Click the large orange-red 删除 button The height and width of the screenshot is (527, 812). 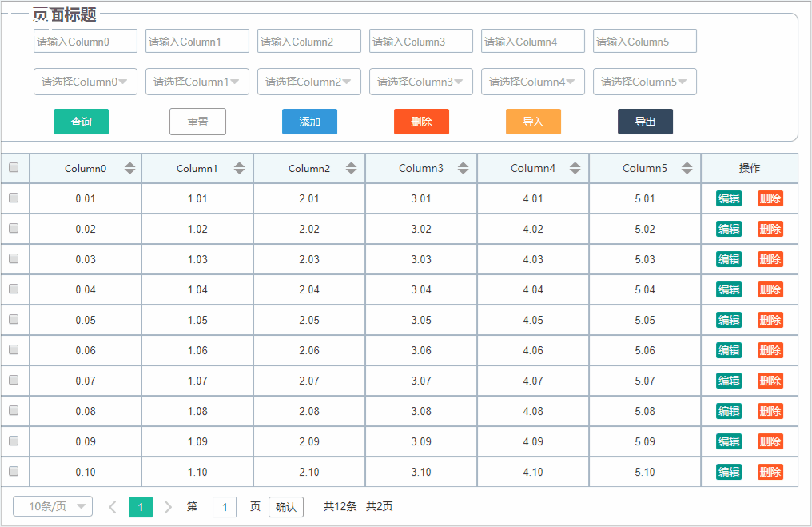[x=421, y=122]
